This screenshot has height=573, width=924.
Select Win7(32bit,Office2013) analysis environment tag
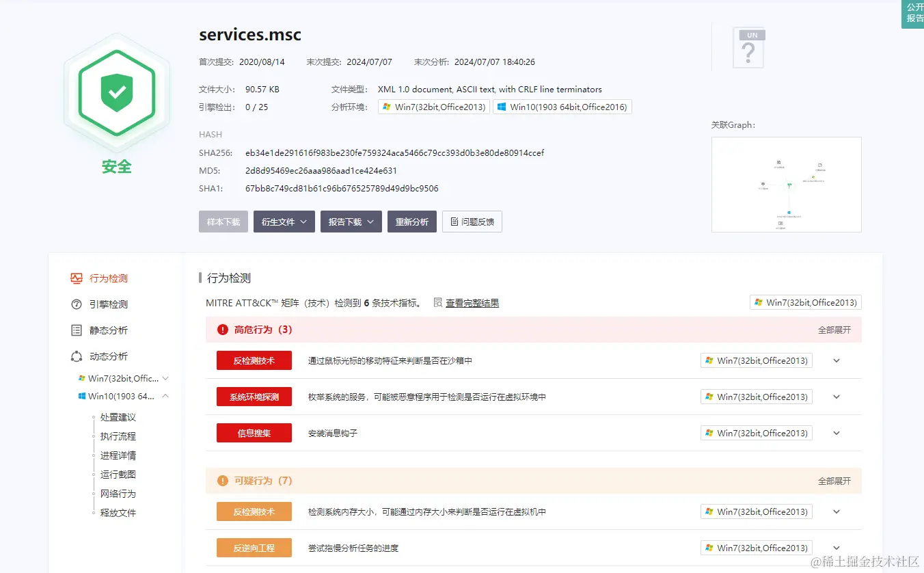[434, 107]
